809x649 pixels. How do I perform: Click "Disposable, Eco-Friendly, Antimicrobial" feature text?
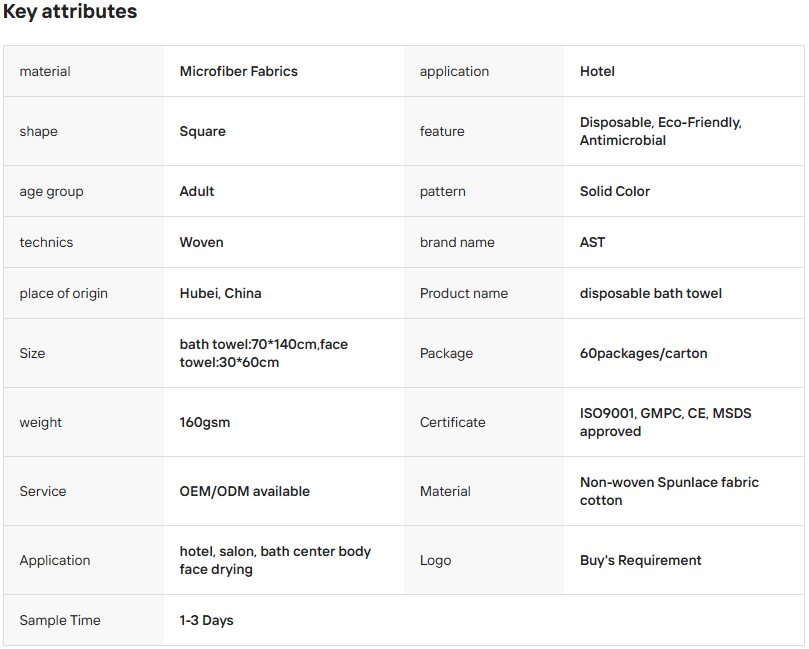tap(660, 131)
